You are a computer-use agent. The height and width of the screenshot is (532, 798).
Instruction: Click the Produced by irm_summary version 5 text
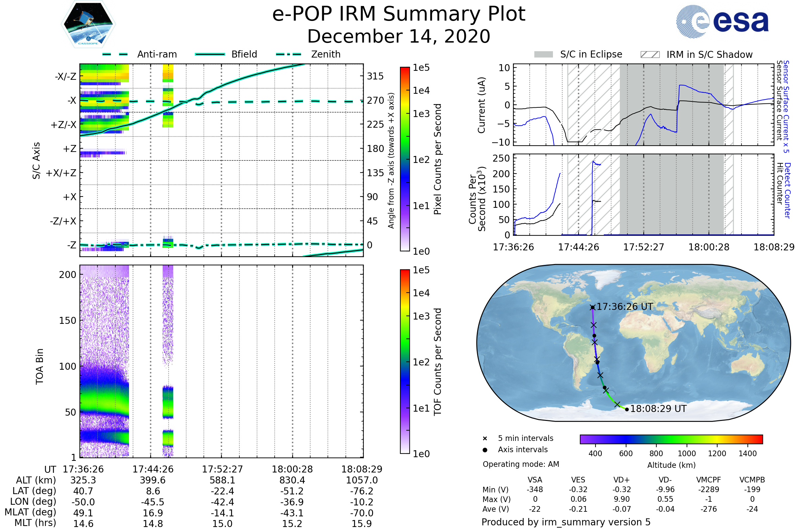coord(566,522)
